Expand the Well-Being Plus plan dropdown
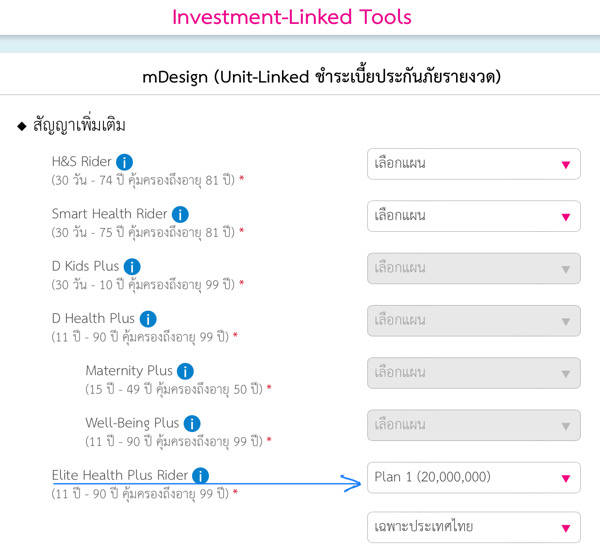The width and height of the screenshot is (600, 558). pyautogui.click(x=473, y=425)
